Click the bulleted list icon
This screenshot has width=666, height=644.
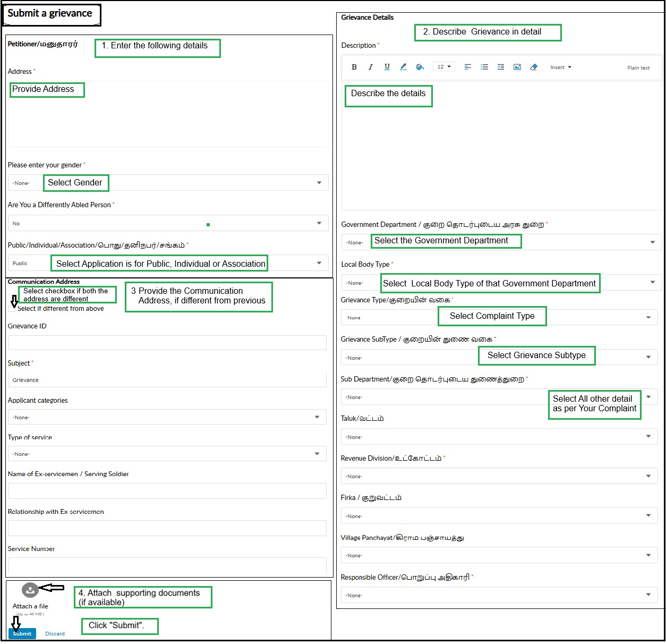(484, 67)
